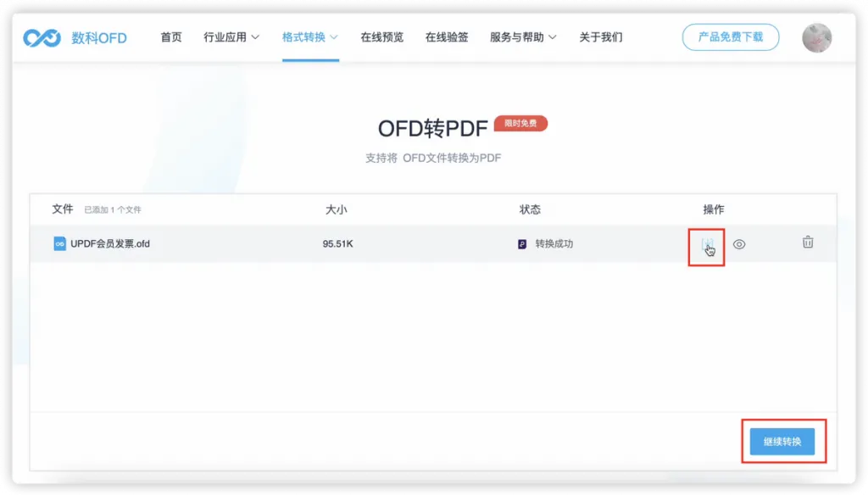Expand the 服务与帮助 dropdown menu

(523, 37)
